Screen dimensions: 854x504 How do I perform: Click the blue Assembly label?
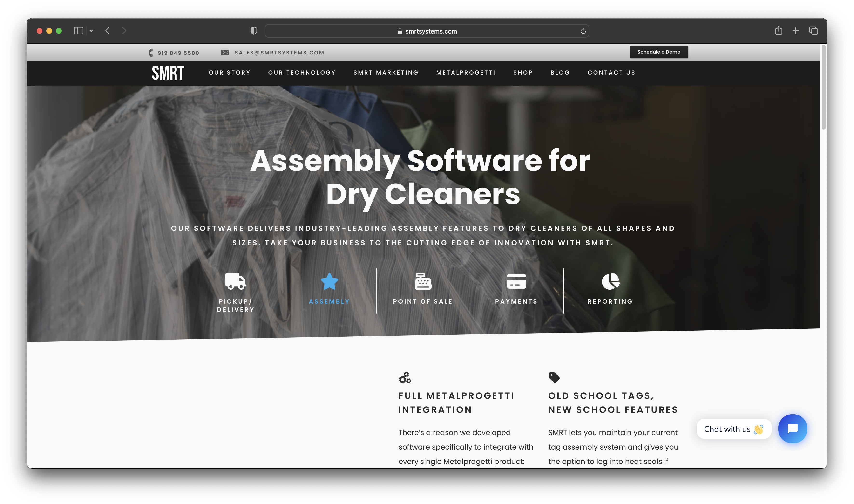[329, 302]
